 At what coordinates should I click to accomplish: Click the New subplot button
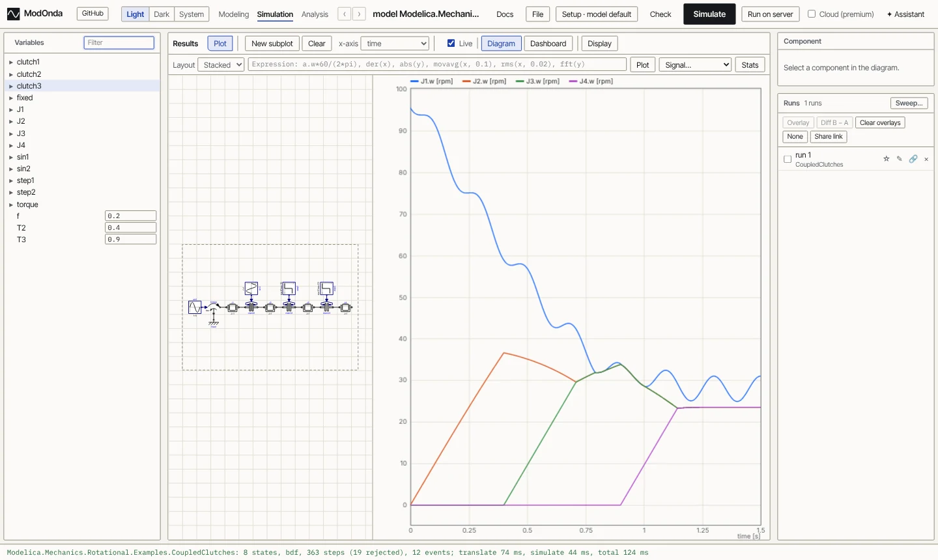tap(272, 44)
